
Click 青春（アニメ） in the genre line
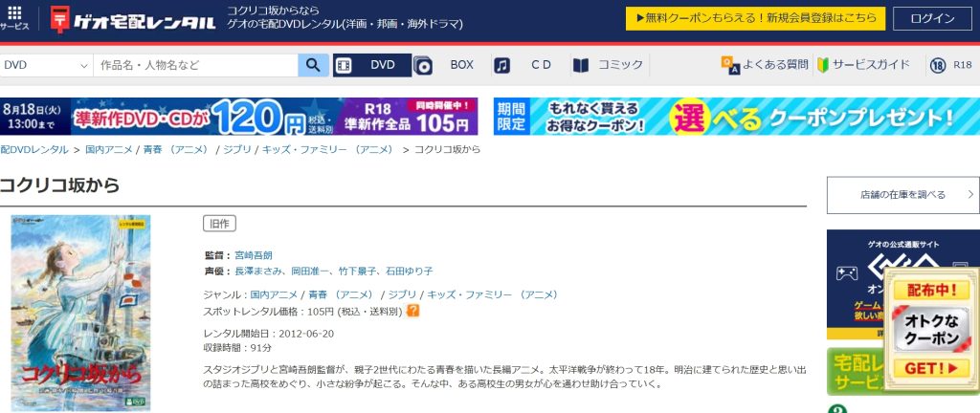[x=343, y=294]
